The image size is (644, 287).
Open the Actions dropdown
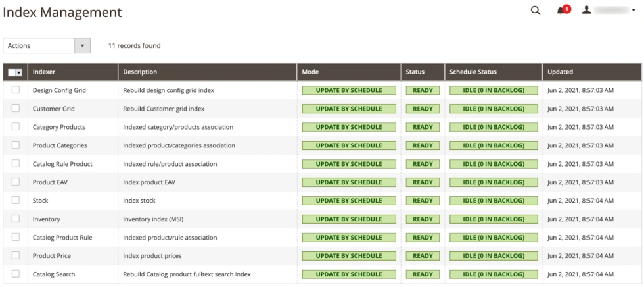coord(47,45)
